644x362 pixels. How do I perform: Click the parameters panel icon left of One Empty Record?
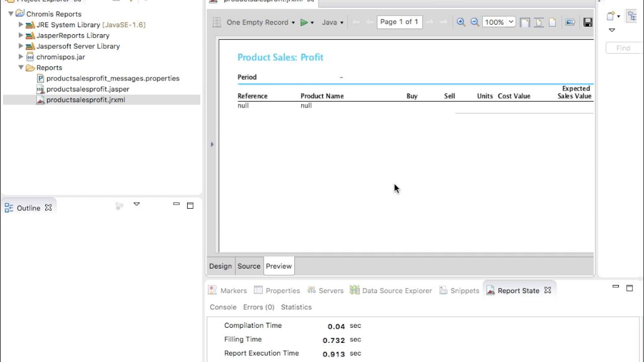click(x=216, y=22)
